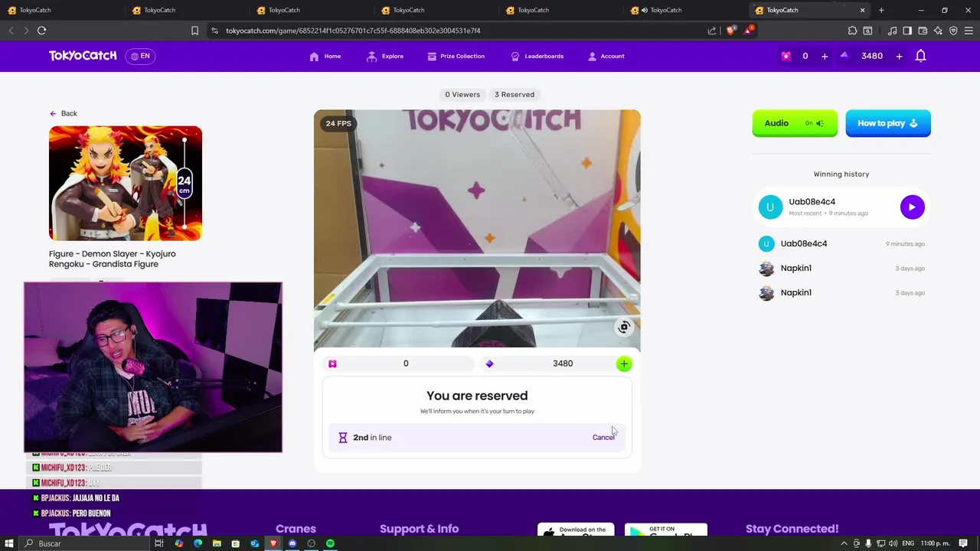Open volume control in system tray
This screenshot has width=980, height=551.
click(x=893, y=543)
